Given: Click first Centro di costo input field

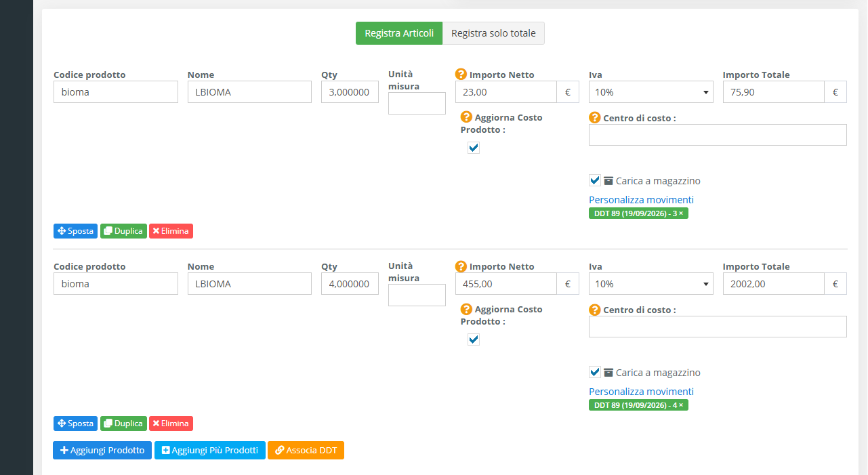Looking at the screenshot, I should point(718,135).
